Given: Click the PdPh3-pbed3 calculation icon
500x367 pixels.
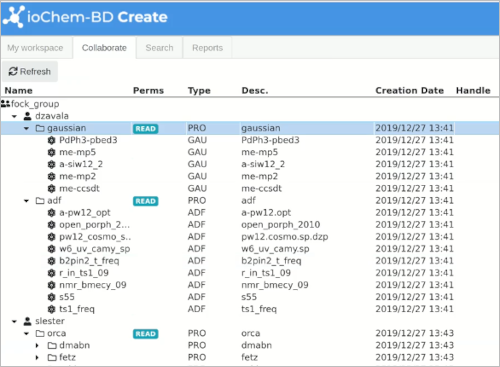Looking at the screenshot, I should pos(51,140).
